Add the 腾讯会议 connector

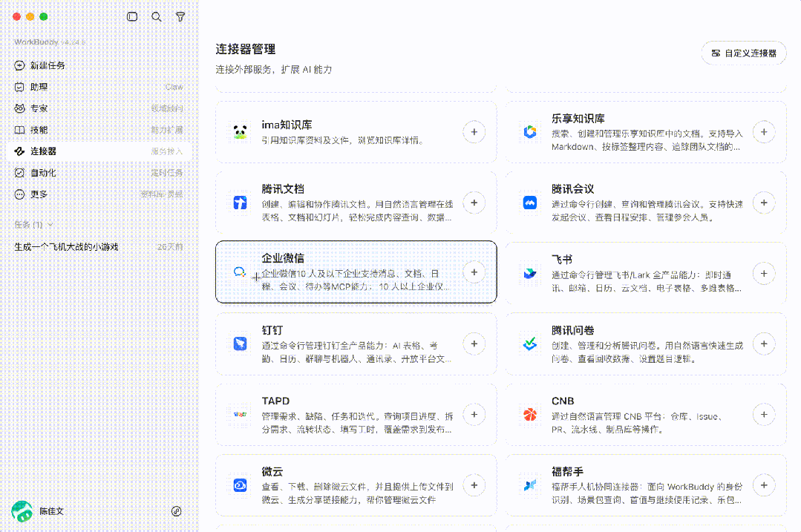pyautogui.click(x=764, y=203)
